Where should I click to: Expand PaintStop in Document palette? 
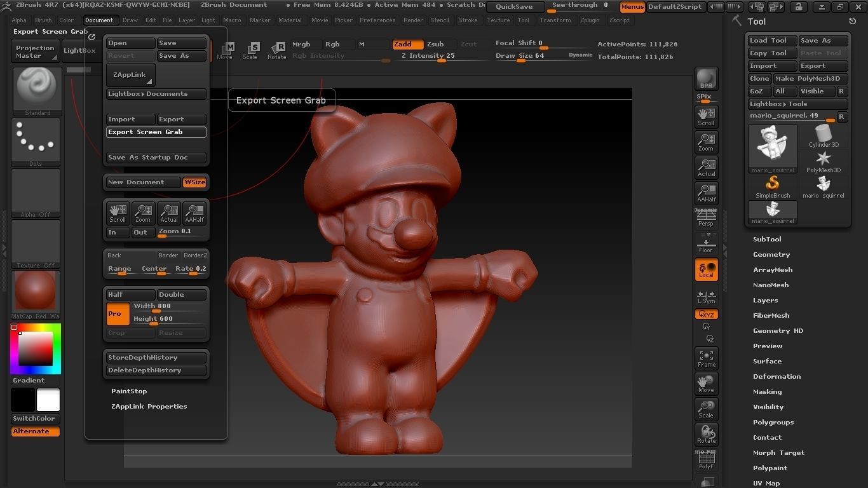(129, 391)
